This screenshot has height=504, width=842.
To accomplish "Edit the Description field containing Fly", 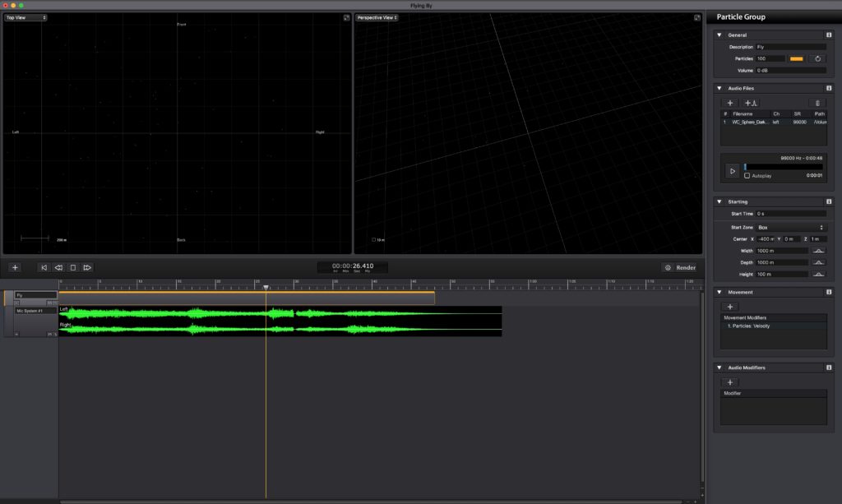I will click(x=791, y=47).
